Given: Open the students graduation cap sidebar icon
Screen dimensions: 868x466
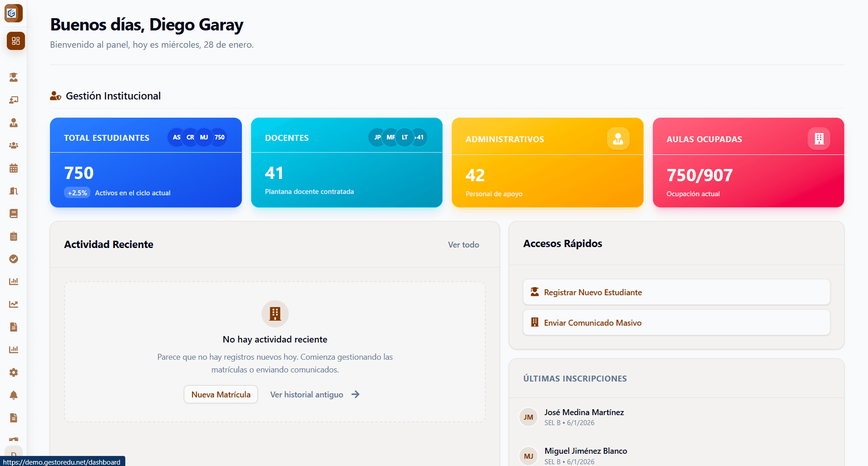Looking at the screenshot, I should pyautogui.click(x=14, y=77).
